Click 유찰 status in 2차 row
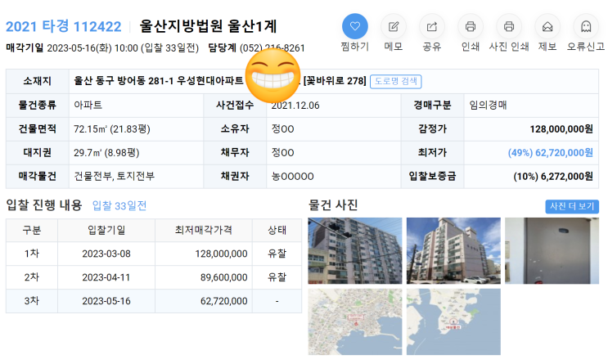The height and width of the screenshot is (364, 608). (x=277, y=277)
